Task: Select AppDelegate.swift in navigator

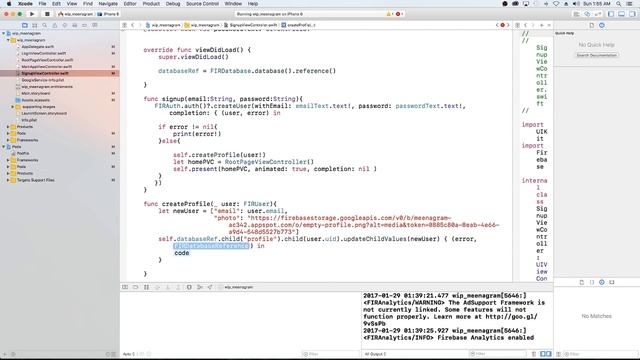Action: [38, 47]
